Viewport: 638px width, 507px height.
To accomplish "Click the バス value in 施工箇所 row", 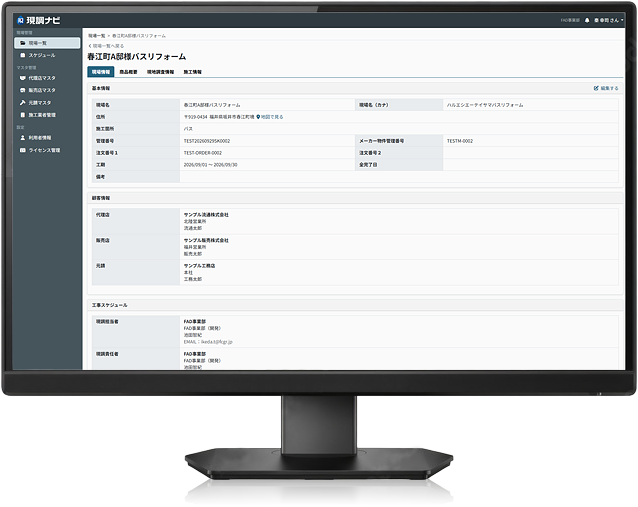I will (188, 129).
